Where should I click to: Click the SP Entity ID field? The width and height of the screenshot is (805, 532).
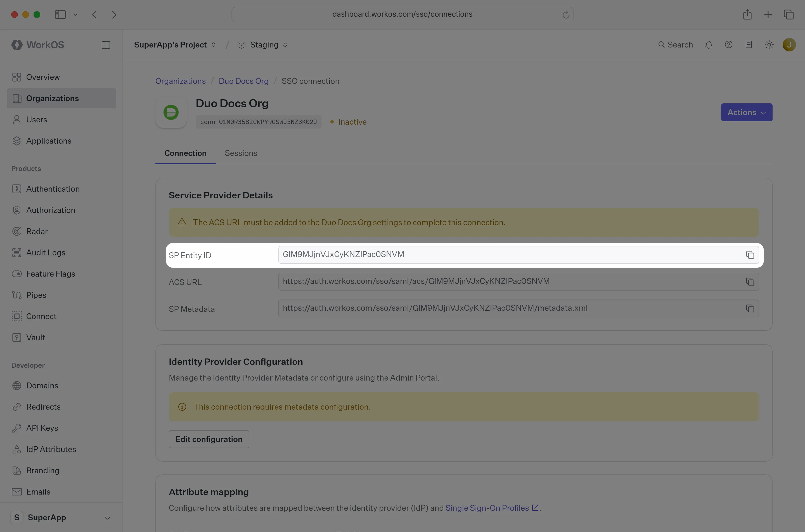click(518, 255)
